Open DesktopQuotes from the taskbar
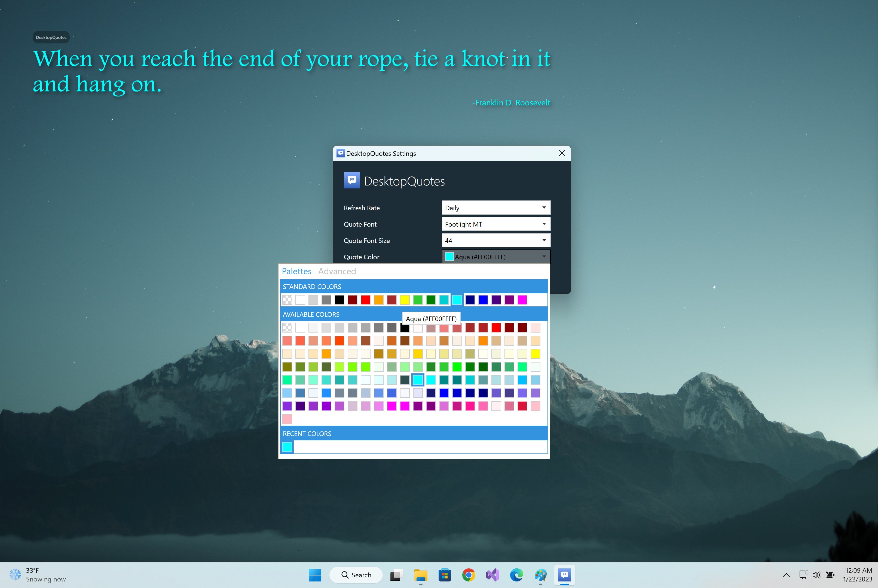The image size is (878, 588). tap(565, 574)
